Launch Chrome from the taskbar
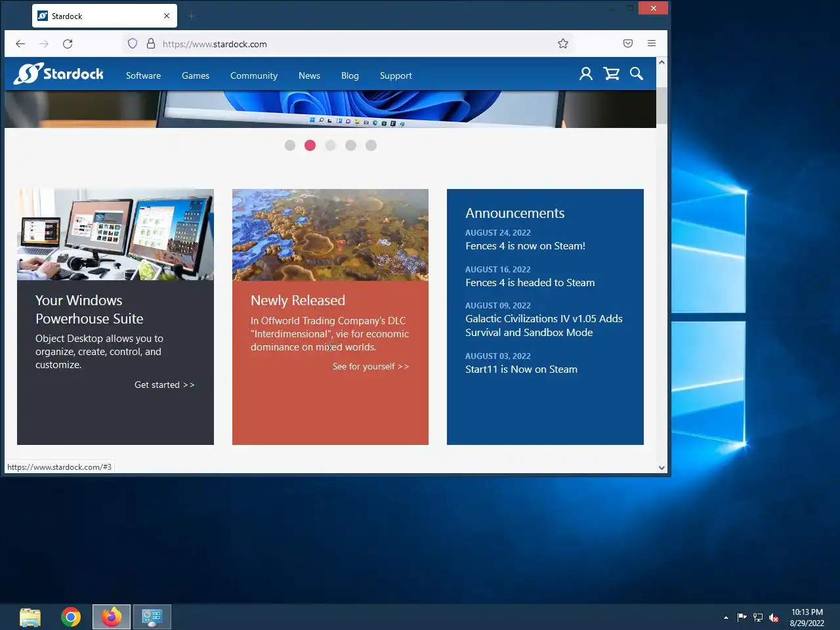 pyautogui.click(x=71, y=617)
